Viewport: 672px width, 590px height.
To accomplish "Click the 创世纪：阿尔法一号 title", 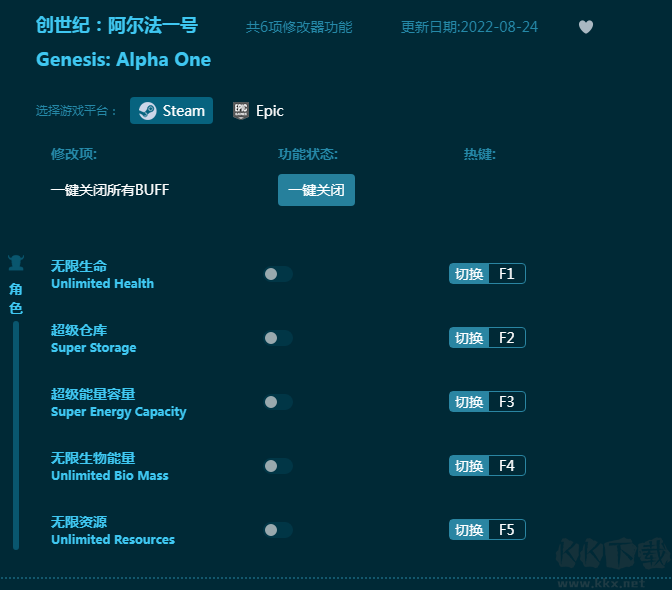I will click(x=117, y=25).
